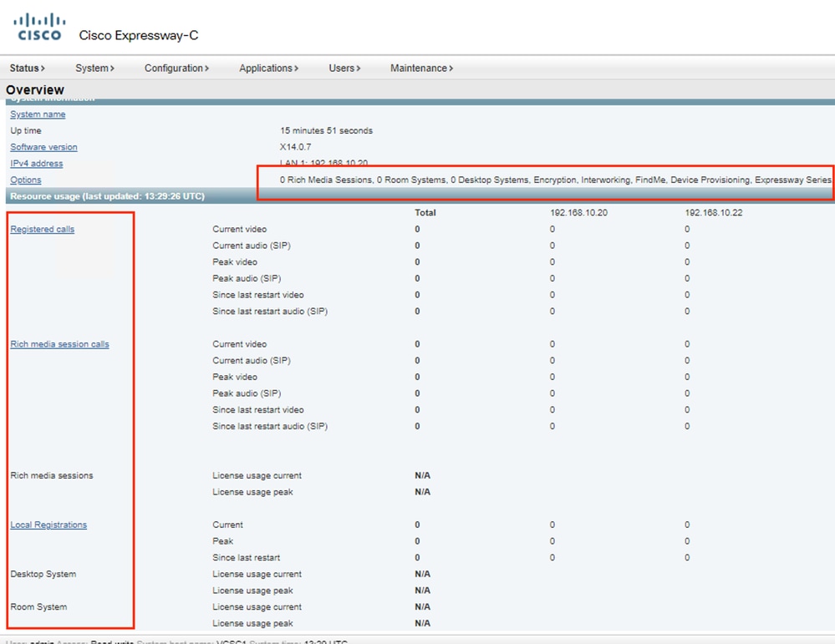Click the Cisco logo

point(39,27)
